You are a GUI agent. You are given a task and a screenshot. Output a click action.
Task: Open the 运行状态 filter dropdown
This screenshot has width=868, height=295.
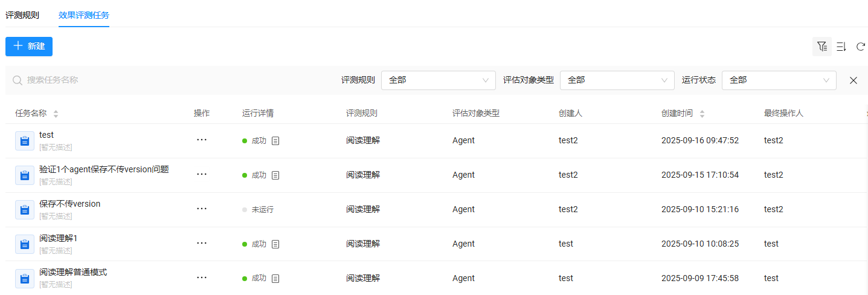coord(779,80)
